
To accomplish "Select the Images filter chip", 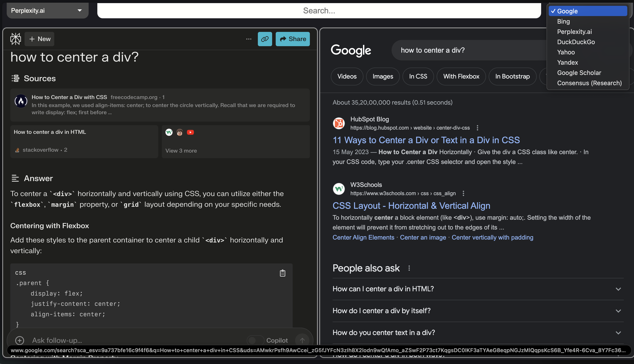I will (x=383, y=77).
